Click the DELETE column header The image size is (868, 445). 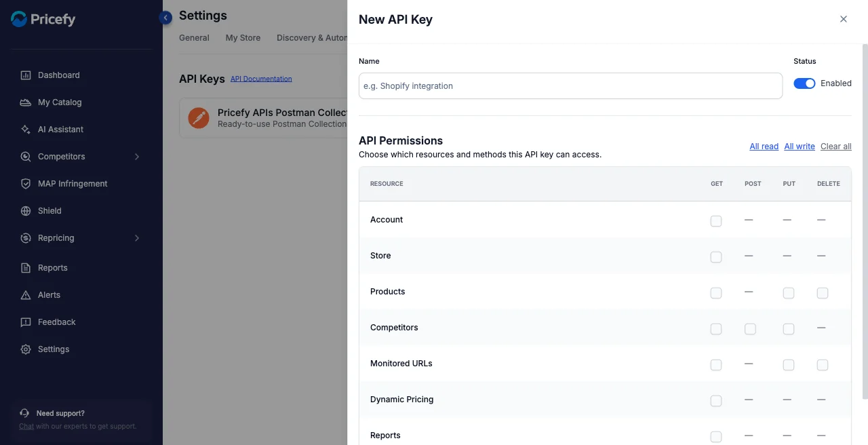[x=829, y=184]
